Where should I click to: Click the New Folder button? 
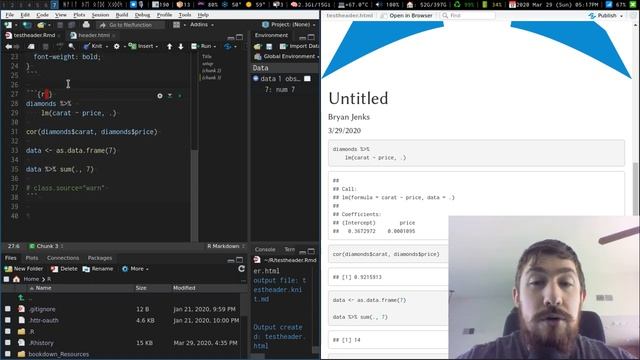point(24,269)
